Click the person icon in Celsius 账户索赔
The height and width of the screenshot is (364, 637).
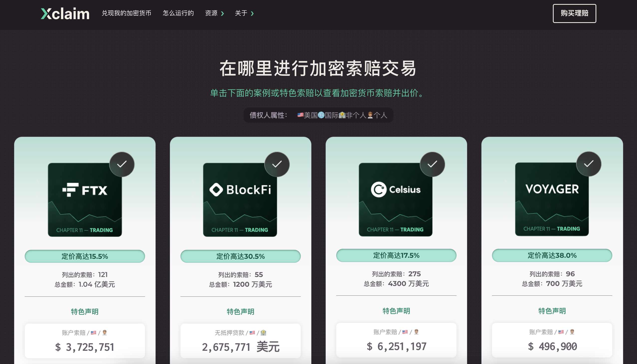coord(416,332)
